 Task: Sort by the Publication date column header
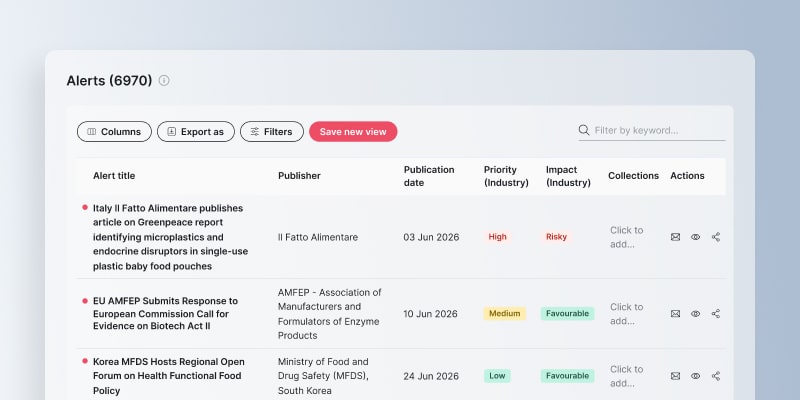point(429,176)
